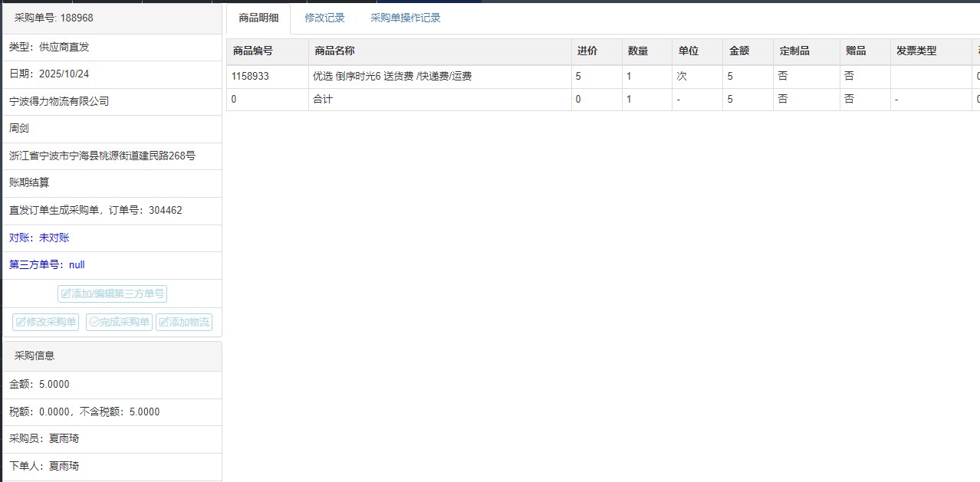The width and height of the screenshot is (980, 482).
Task: Click the blue 对账：未对账 text
Action: (x=39, y=238)
